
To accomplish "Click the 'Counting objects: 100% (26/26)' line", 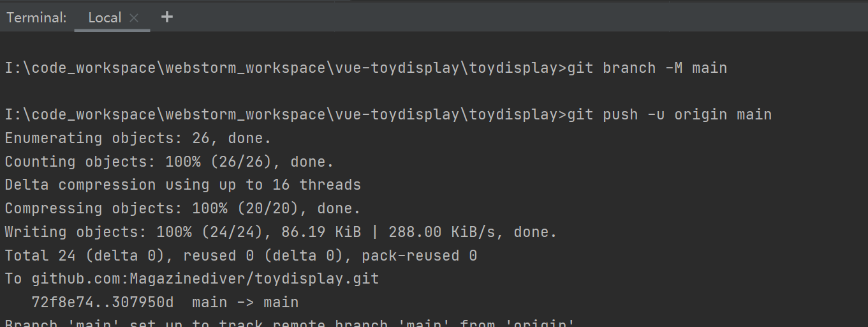I will click(169, 162).
